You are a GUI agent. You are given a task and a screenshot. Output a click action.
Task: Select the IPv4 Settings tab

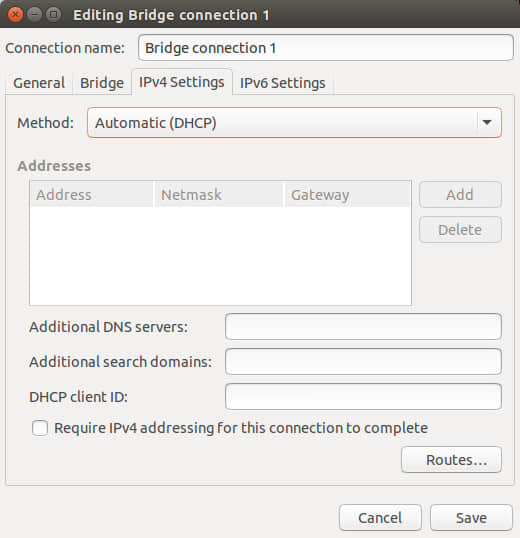pos(182,82)
